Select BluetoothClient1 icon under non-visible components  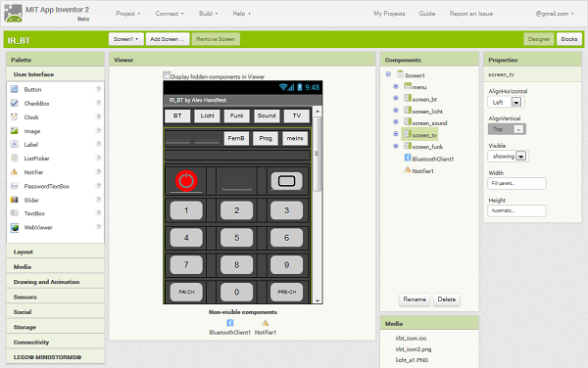click(x=230, y=323)
